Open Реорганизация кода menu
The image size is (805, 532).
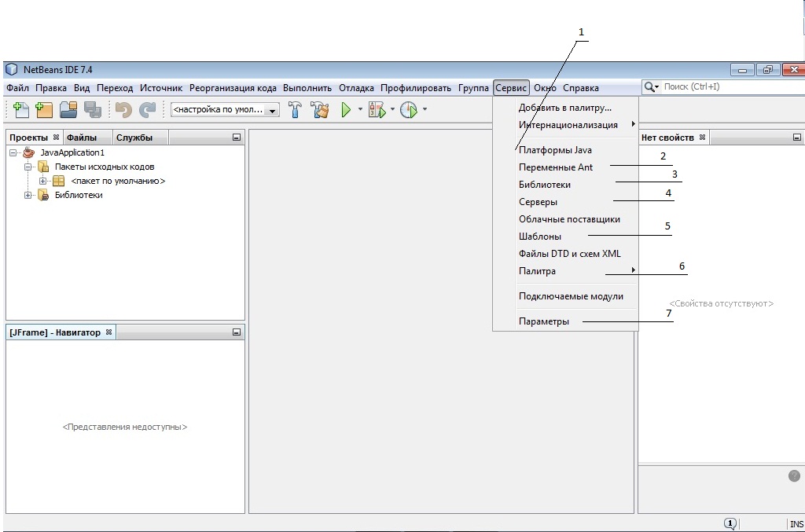click(x=233, y=88)
